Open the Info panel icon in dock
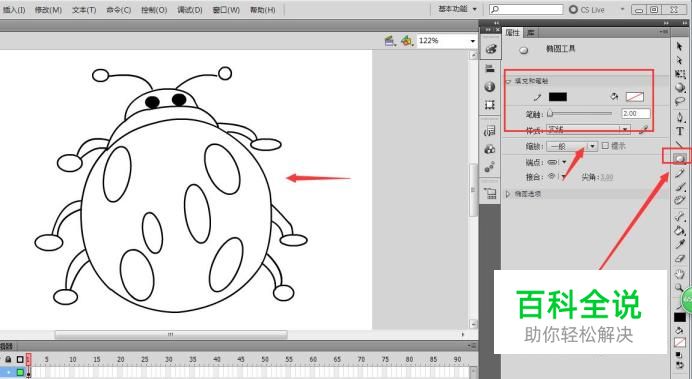692x379 pixels. tap(490, 86)
